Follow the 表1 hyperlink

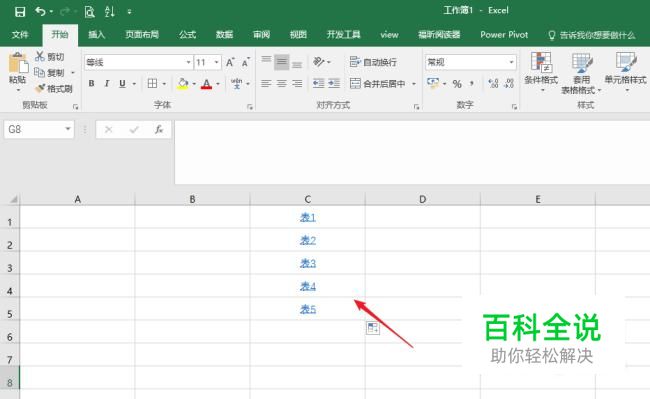[x=308, y=217]
